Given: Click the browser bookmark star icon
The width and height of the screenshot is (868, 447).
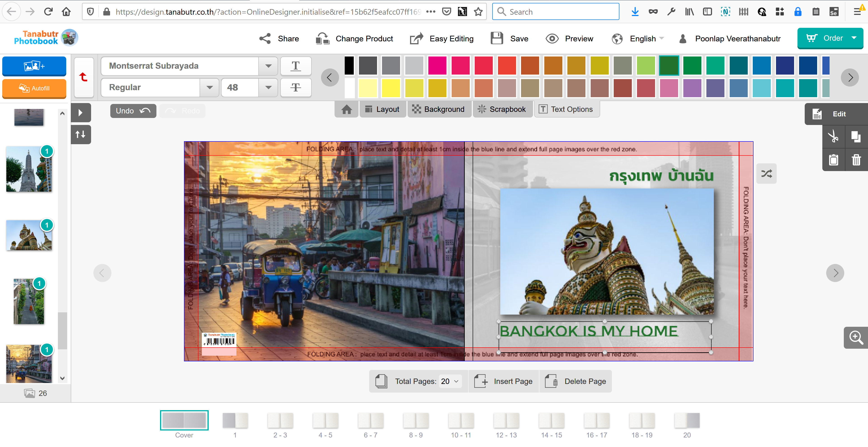Looking at the screenshot, I should (478, 12).
